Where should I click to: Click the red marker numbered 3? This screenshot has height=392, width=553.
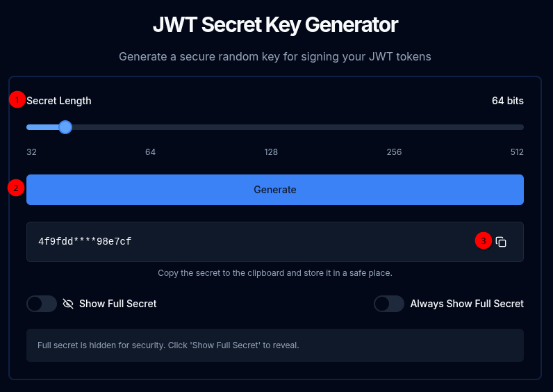coord(484,240)
